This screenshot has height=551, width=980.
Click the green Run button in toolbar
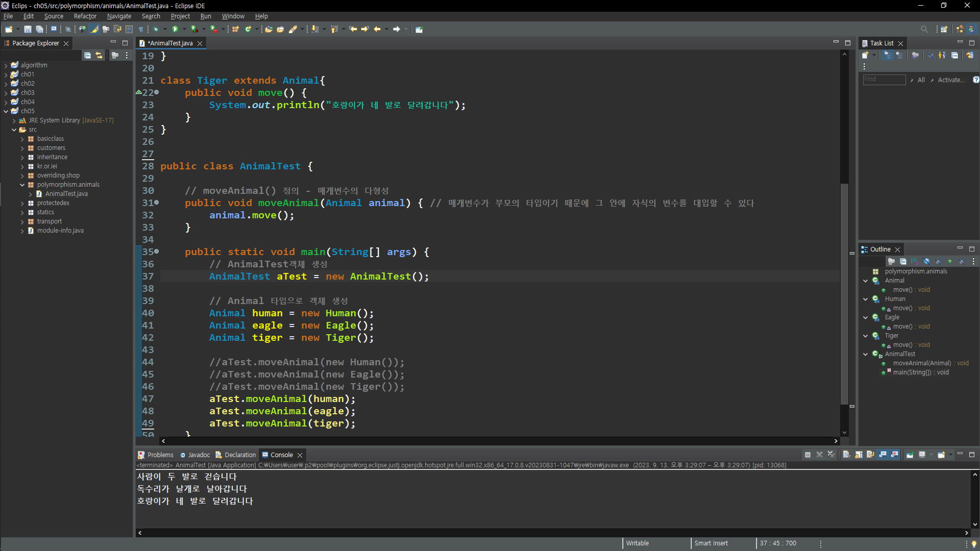click(175, 29)
